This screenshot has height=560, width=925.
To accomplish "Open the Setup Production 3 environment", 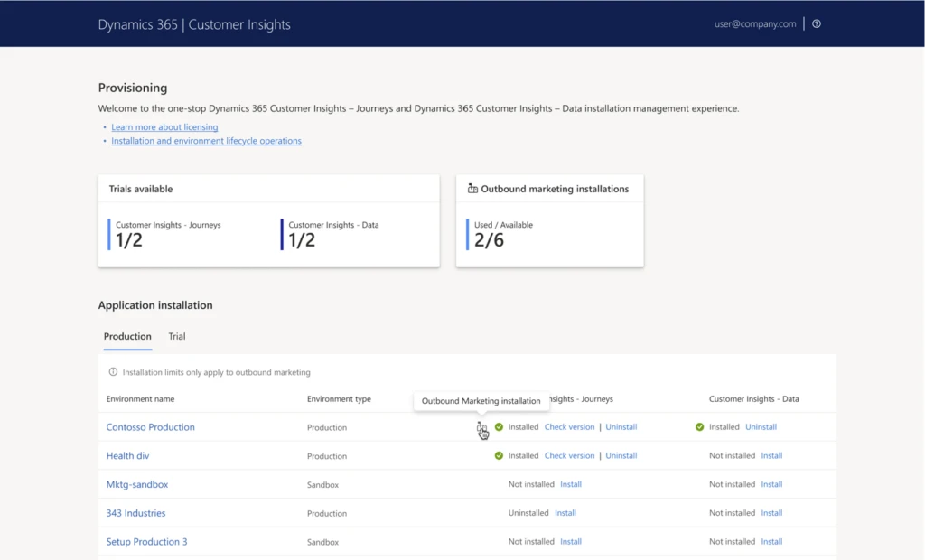I will (146, 542).
